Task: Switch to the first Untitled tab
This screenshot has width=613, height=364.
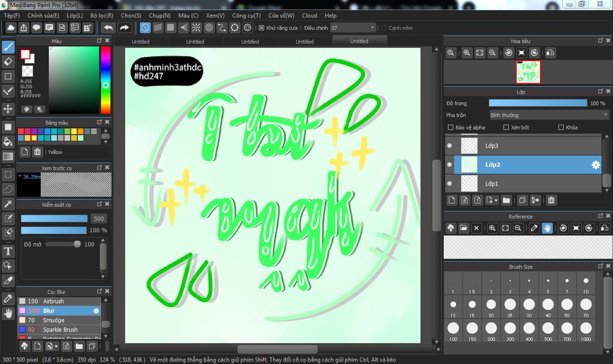Action: click(141, 41)
